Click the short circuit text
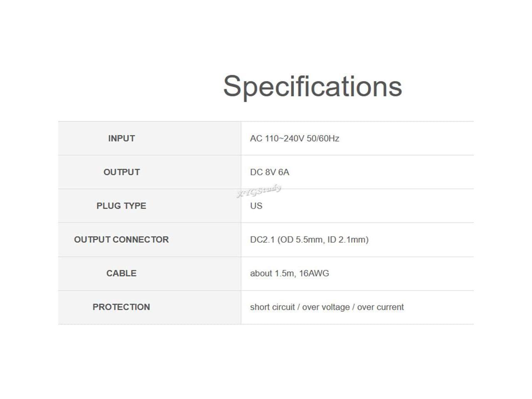The height and width of the screenshot is (399, 532). [x=272, y=307]
